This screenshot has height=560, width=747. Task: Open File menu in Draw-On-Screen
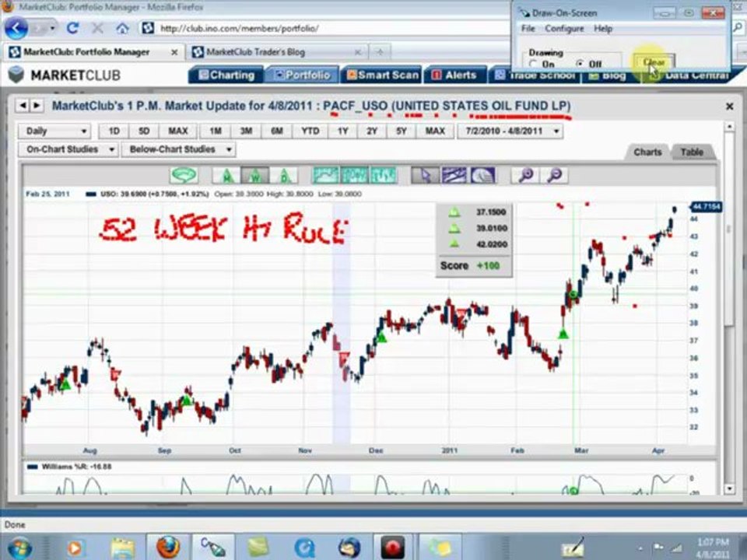[x=528, y=29]
